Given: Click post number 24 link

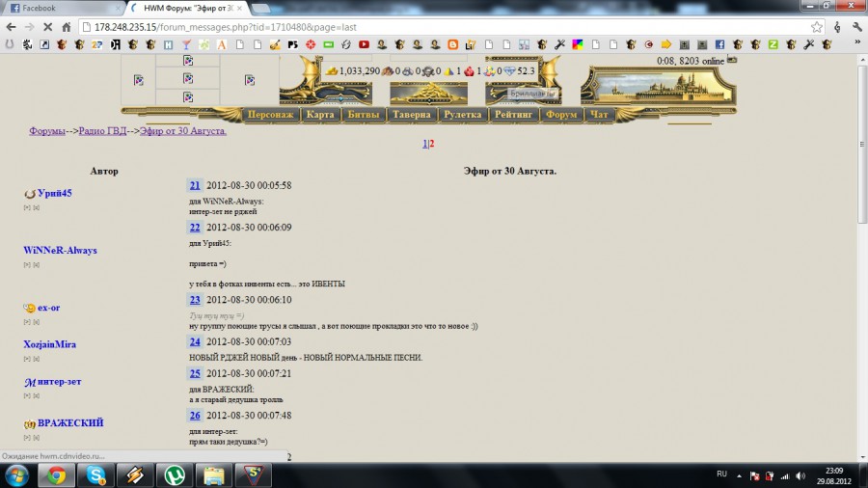Looking at the screenshot, I should 195,341.
